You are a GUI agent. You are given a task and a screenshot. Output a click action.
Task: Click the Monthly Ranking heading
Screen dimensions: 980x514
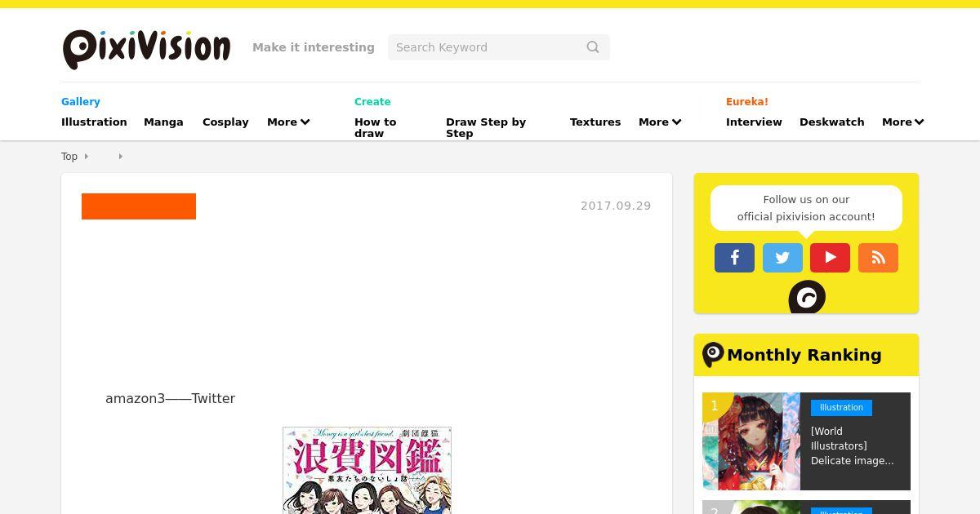(804, 355)
